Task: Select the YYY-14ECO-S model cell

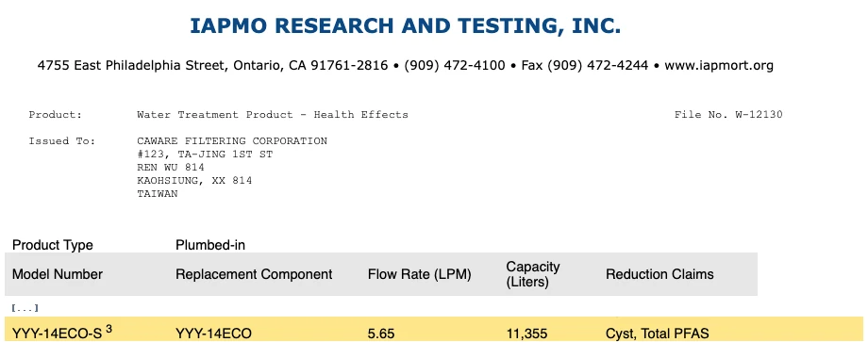Action: [x=58, y=334]
